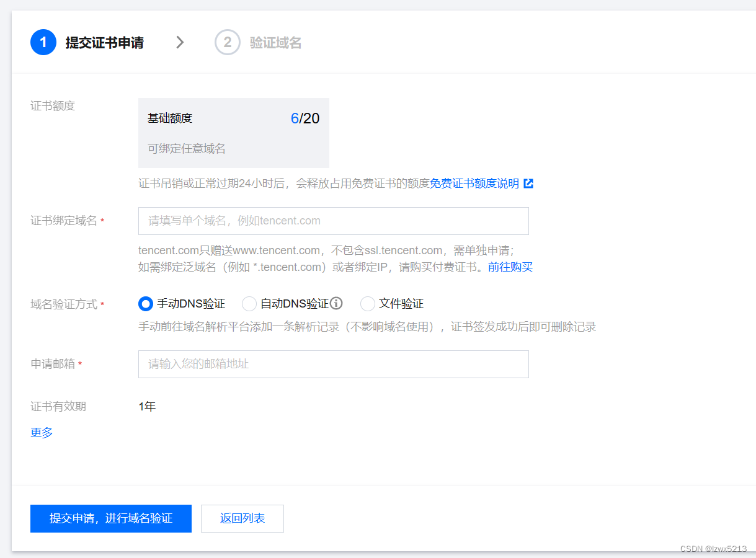Submit with 提交申请，进行域名验证 button

[111, 518]
